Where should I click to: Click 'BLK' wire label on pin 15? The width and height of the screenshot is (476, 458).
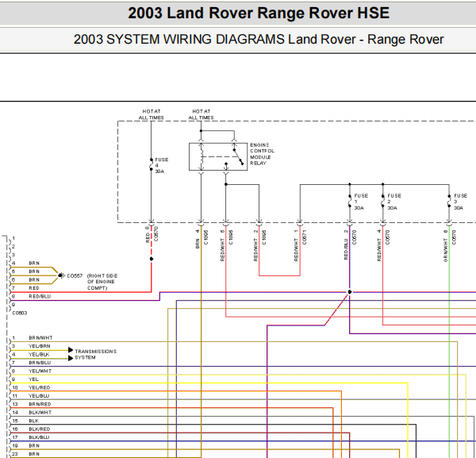[x=33, y=421]
